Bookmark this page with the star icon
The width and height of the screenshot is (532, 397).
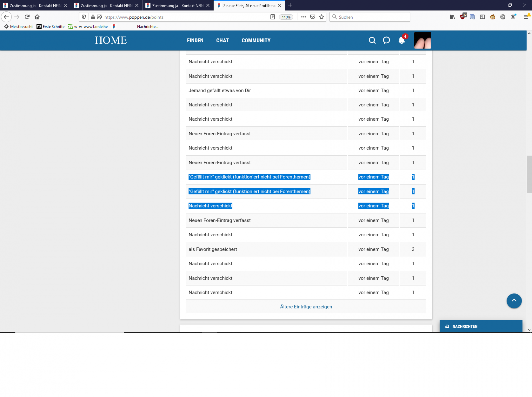(321, 17)
